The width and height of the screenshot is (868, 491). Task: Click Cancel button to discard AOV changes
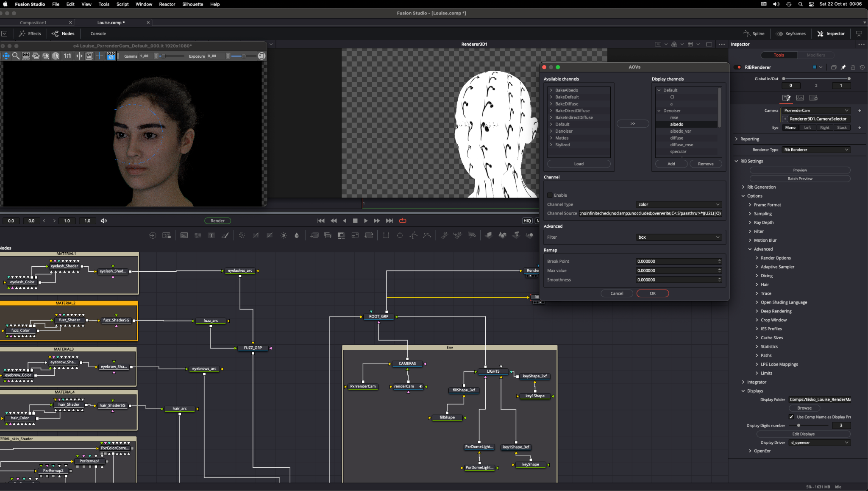click(617, 293)
